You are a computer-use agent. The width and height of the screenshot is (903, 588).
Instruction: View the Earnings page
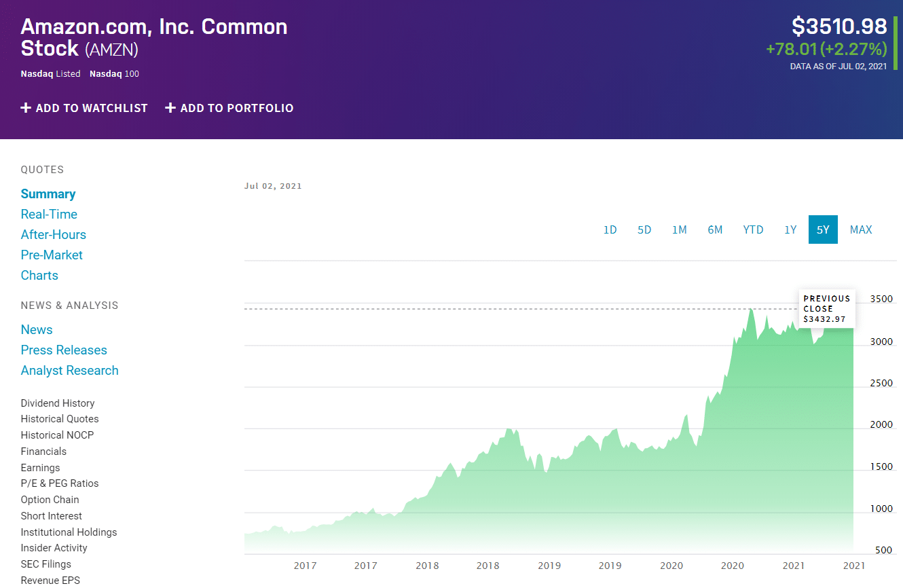[x=40, y=468]
